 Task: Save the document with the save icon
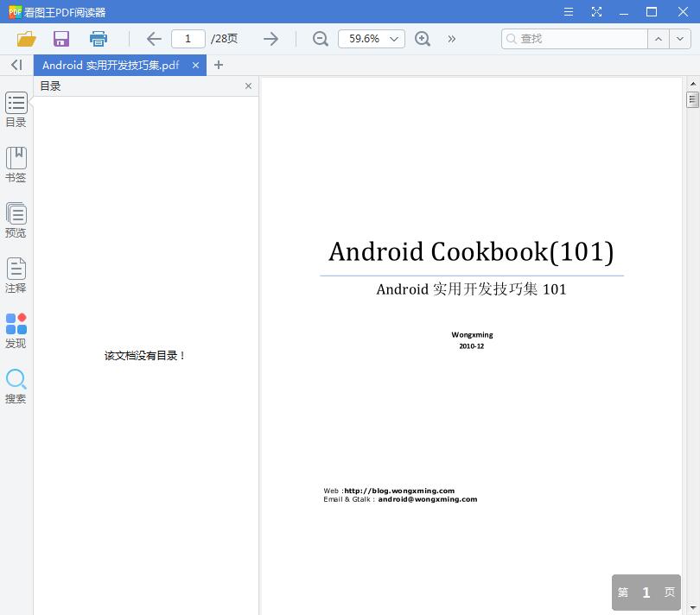point(60,39)
